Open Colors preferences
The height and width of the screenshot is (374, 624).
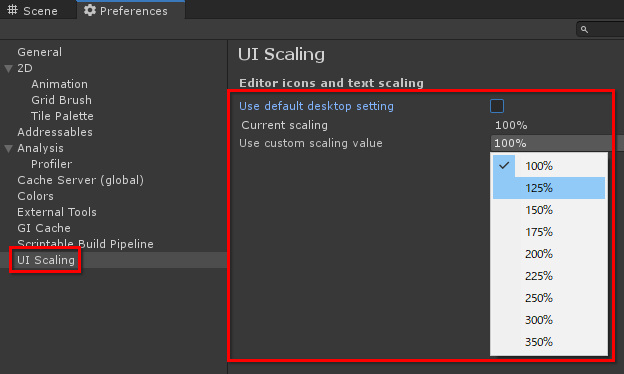[35, 196]
